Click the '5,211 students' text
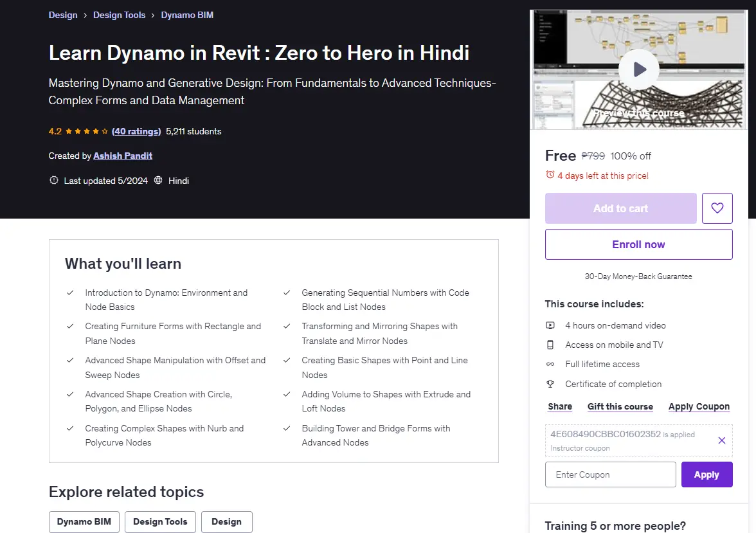 tap(194, 131)
